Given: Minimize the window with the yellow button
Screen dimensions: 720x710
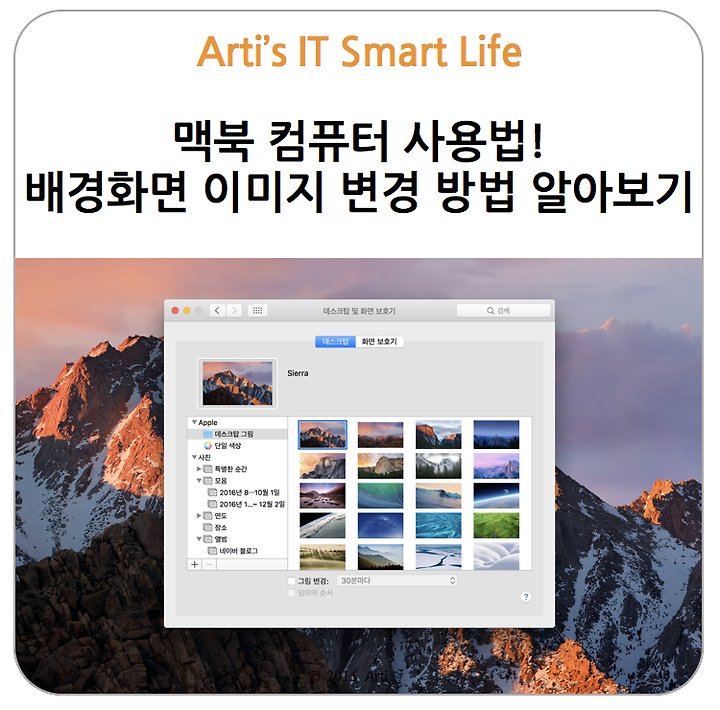Looking at the screenshot, I should (x=187, y=311).
